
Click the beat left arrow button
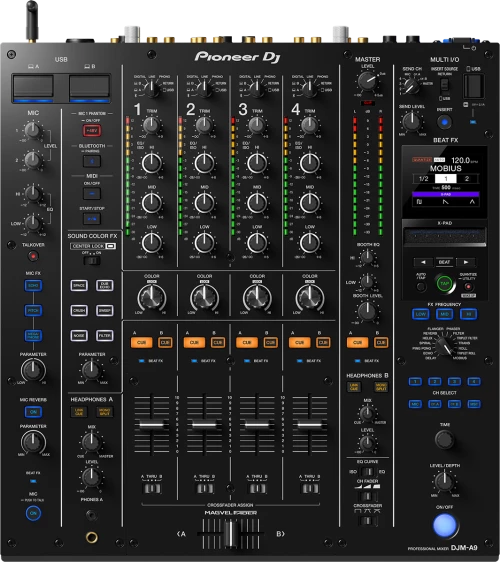click(x=423, y=262)
